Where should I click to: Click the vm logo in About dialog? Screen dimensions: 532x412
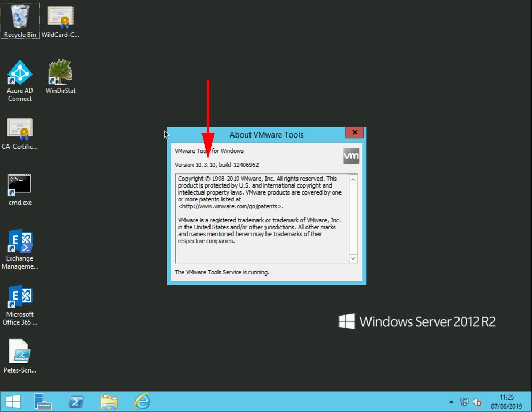(351, 156)
